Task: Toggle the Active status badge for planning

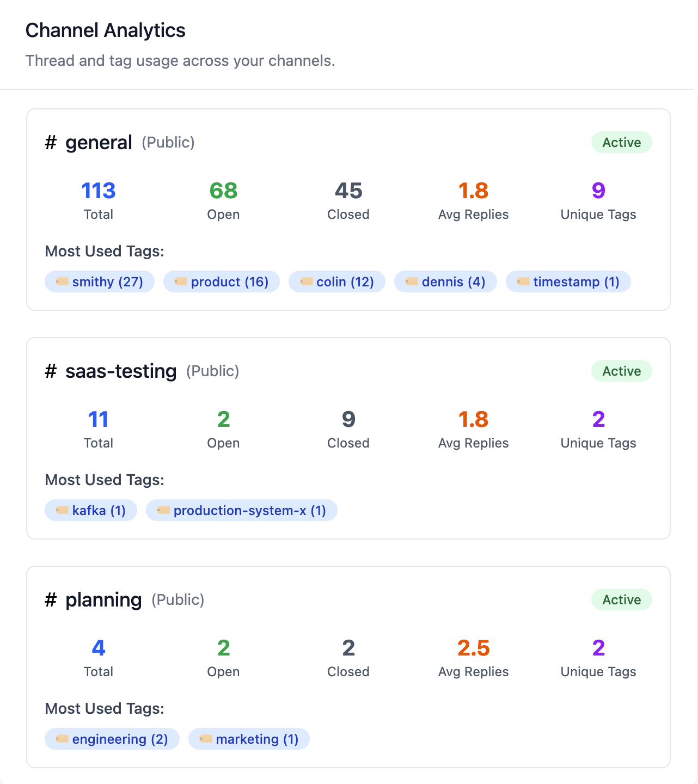Action: (x=621, y=599)
